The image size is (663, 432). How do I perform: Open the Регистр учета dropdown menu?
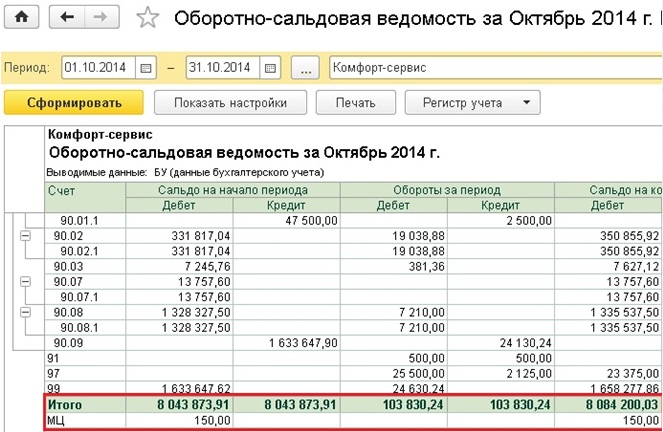[x=472, y=102]
